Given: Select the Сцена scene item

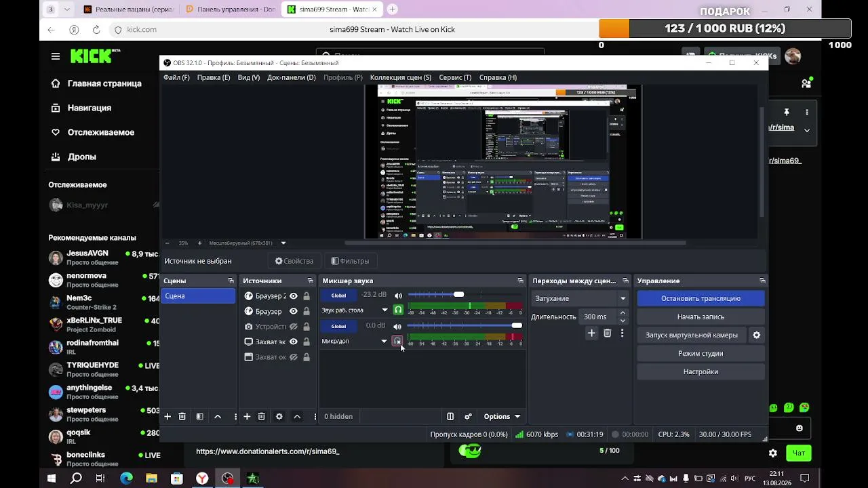Looking at the screenshot, I should 198,296.
